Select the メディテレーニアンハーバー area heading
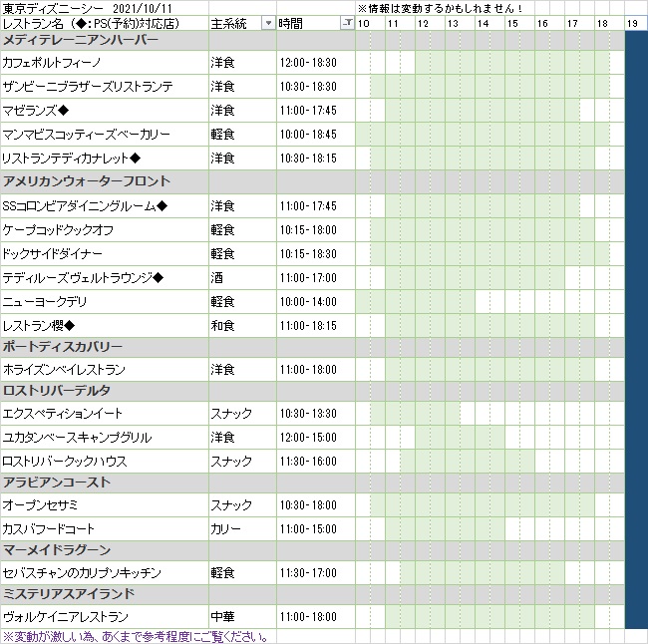This screenshot has height=644, width=648. (x=105, y=41)
